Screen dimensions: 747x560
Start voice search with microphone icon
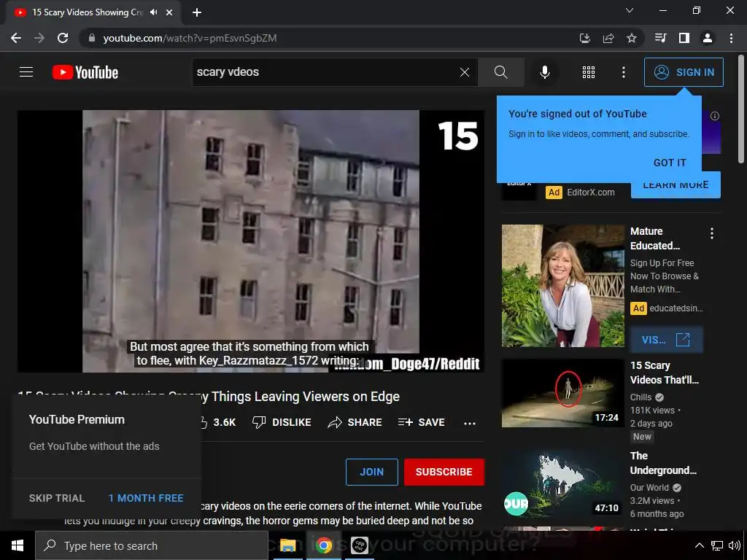544,72
